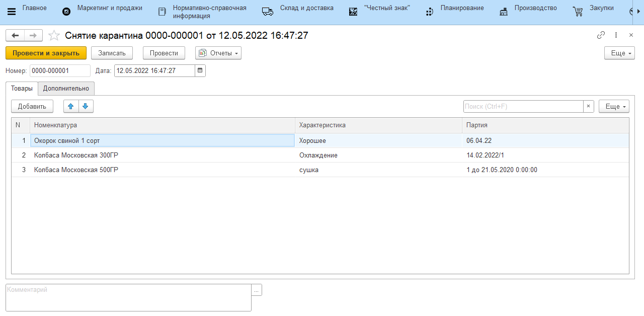The height and width of the screenshot is (316, 644).
Task: Switch to the Дополнительно tab
Action: point(66,89)
